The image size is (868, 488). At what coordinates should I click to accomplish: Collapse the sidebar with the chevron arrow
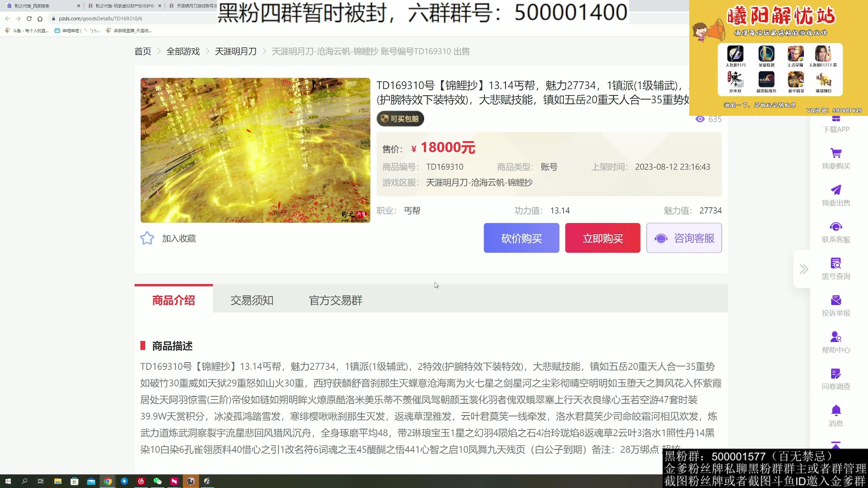click(x=803, y=269)
